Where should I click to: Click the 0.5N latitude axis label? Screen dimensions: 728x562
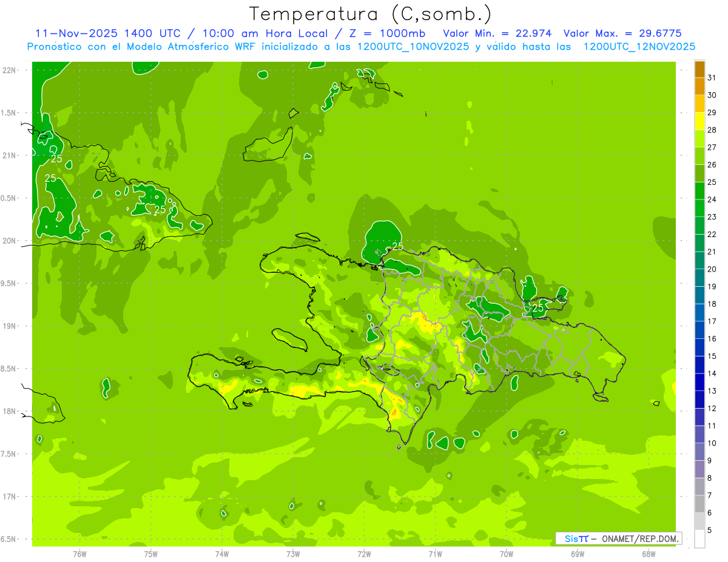[x=8, y=198]
